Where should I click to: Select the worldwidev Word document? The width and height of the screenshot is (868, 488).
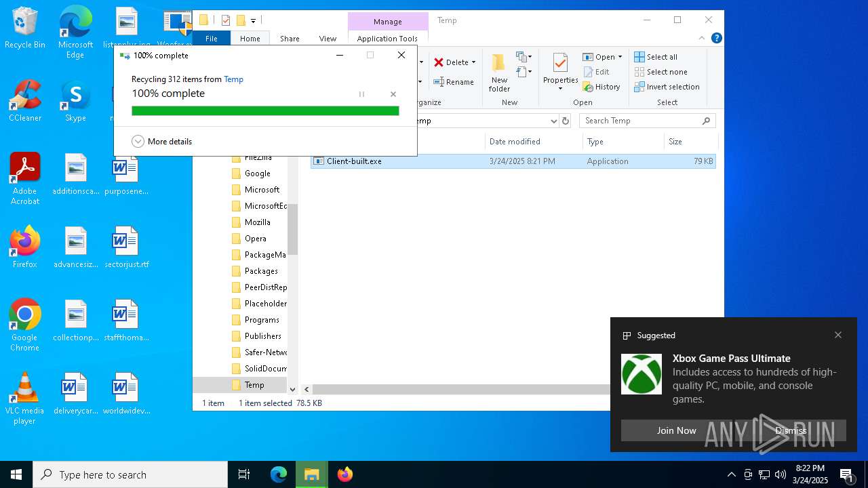point(126,394)
